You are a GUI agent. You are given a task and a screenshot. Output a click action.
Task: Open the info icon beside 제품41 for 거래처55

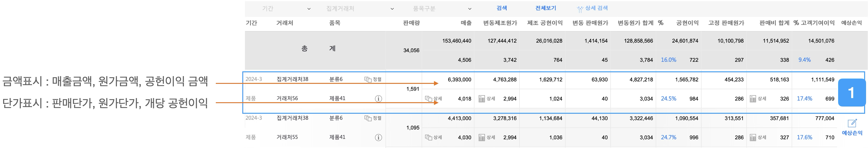point(378,138)
